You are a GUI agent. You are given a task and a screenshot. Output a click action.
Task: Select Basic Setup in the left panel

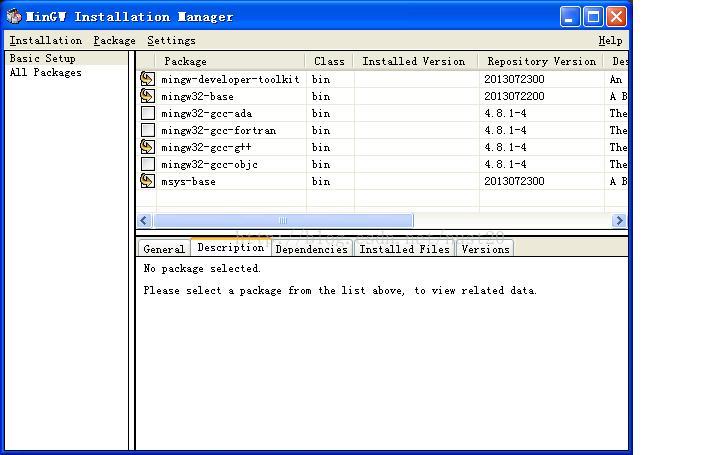(43, 58)
